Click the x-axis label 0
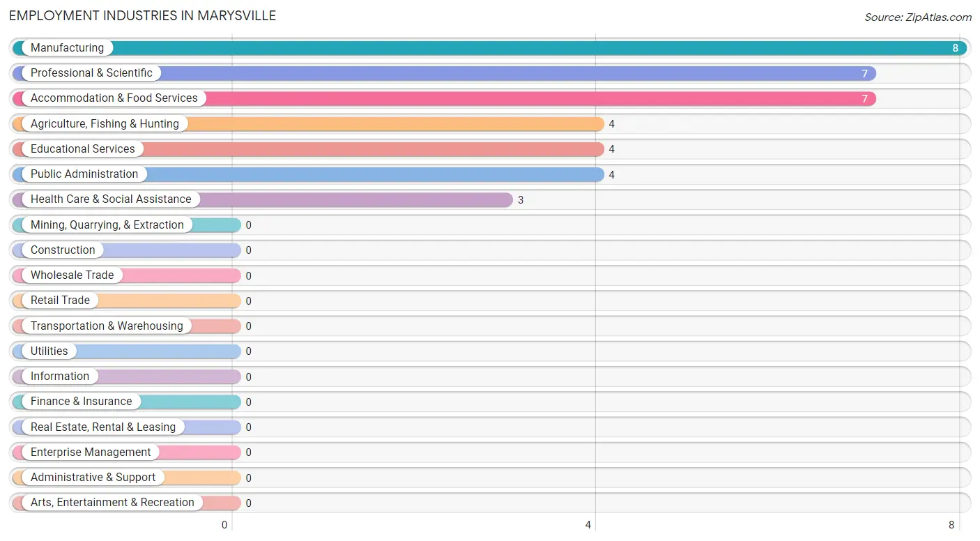Image resolution: width=980 pixels, height=541 pixels. point(224,525)
